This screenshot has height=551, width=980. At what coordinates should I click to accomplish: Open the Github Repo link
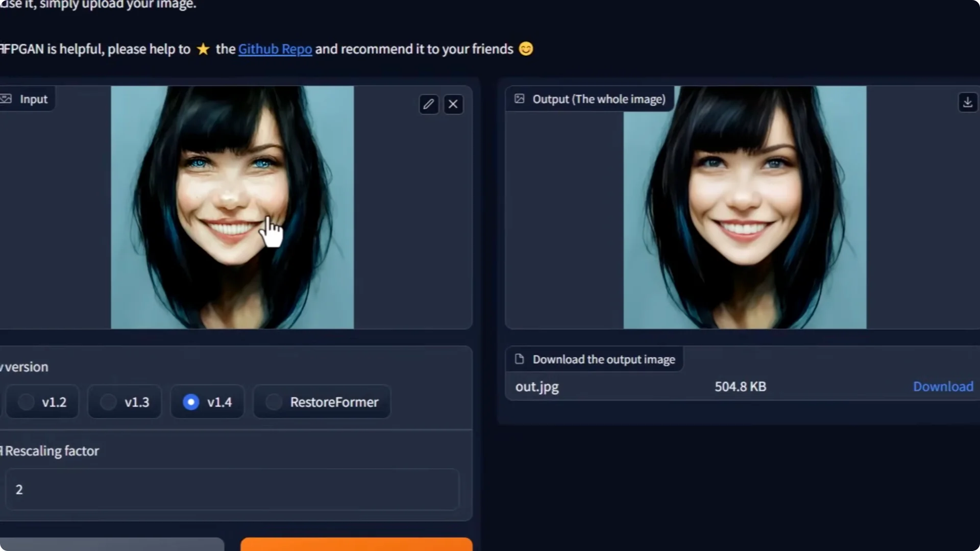pos(275,49)
